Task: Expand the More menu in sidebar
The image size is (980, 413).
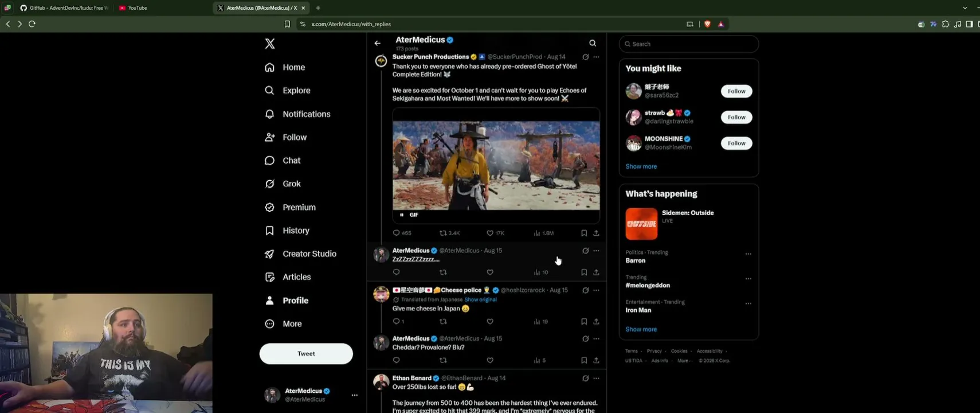Action: [283, 324]
